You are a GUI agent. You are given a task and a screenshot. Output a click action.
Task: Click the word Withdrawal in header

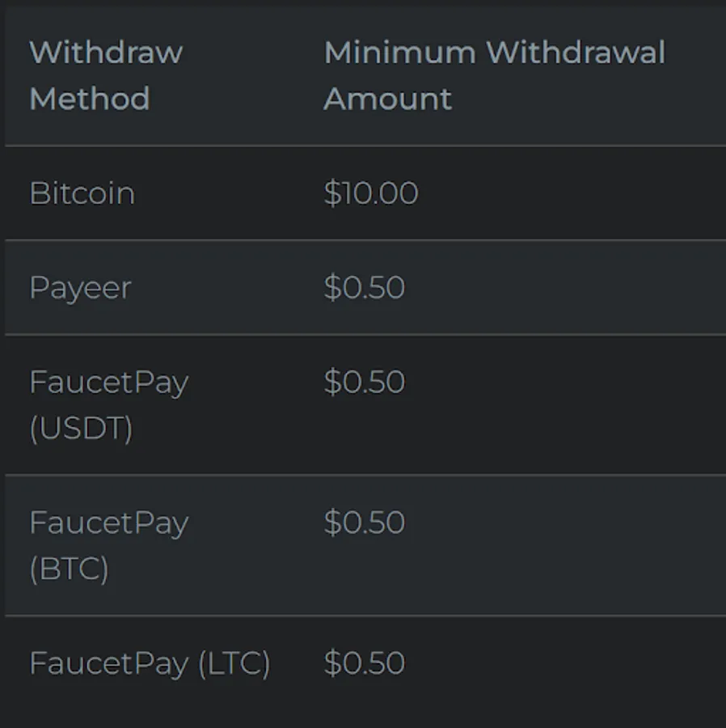click(x=576, y=53)
